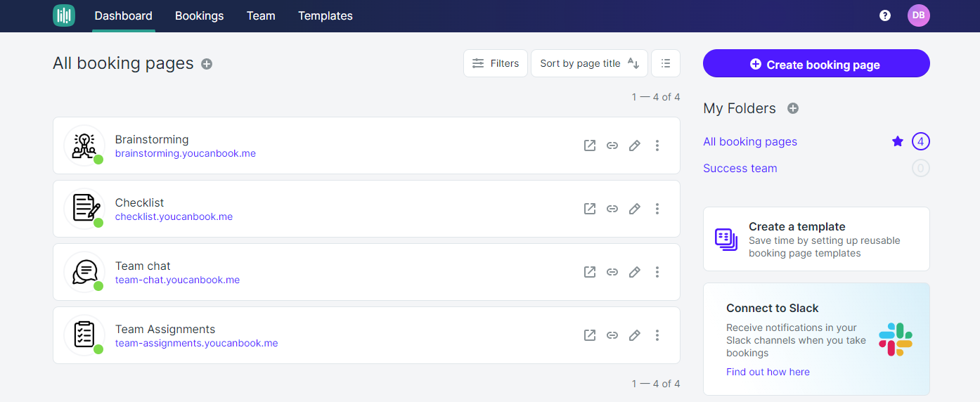
Task: Open the help question mark icon
Action: point(885,15)
